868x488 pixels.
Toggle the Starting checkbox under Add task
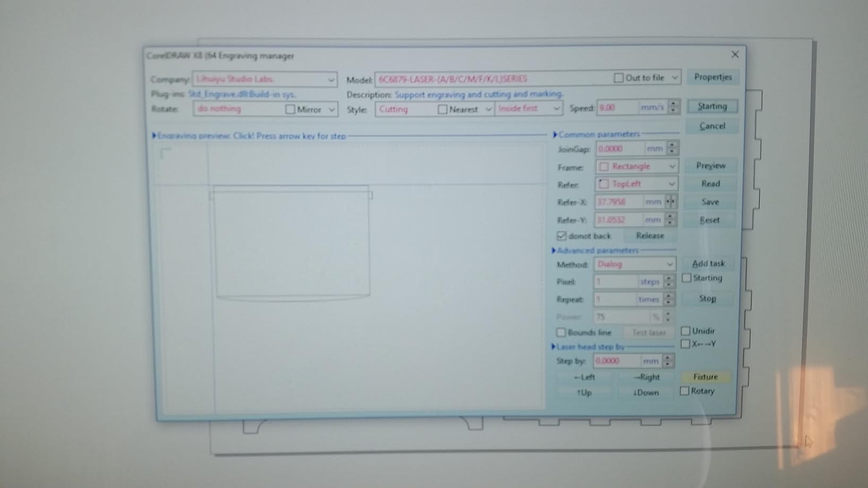[687, 278]
